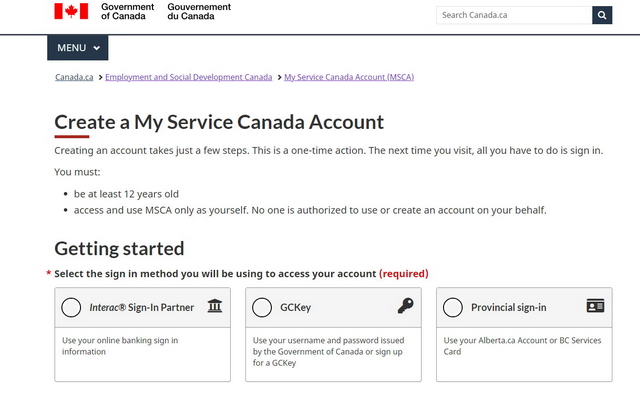640x412 pixels.
Task: Choose Provincial sign-in radio option
Action: 453,307
